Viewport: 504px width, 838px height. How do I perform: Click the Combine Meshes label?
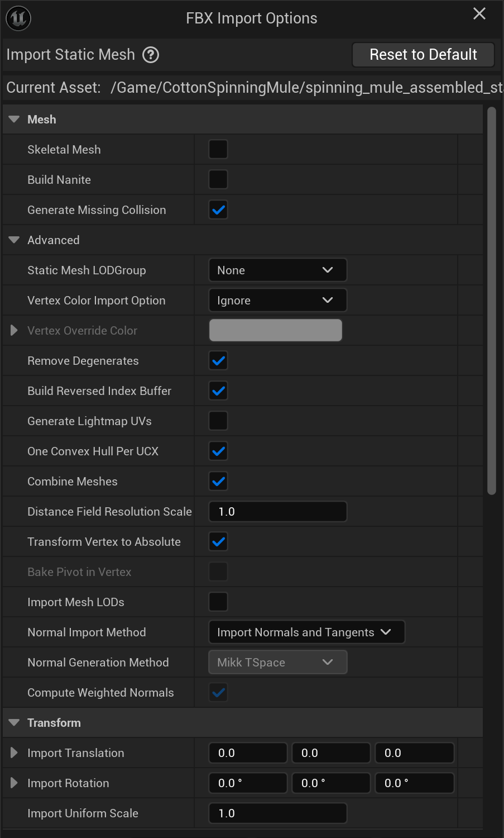click(x=73, y=482)
